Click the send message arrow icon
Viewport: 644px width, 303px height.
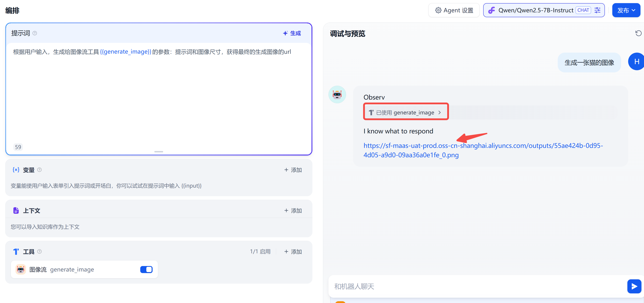634,286
